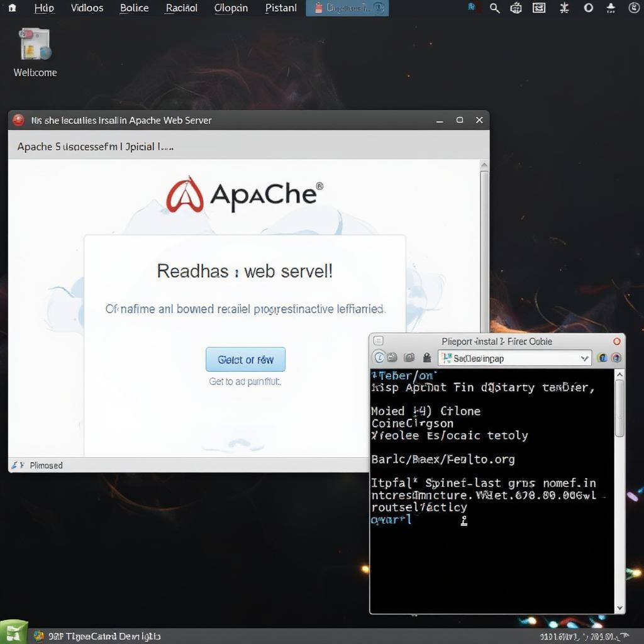Click the camera screenshot icon in terminal toolbar
644x644 pixels.
coord(409,358)
